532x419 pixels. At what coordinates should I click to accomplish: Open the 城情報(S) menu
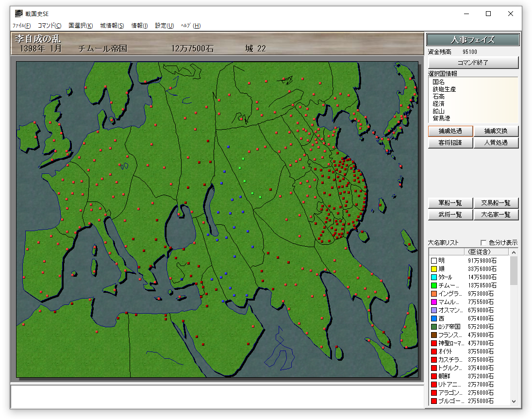[x=112, y=26]
